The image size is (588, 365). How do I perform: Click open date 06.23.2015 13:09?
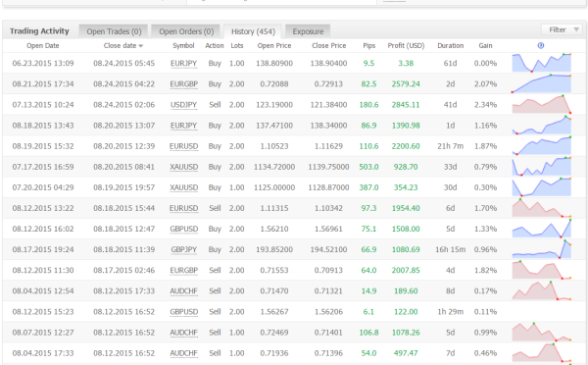(x=43, y=64)
